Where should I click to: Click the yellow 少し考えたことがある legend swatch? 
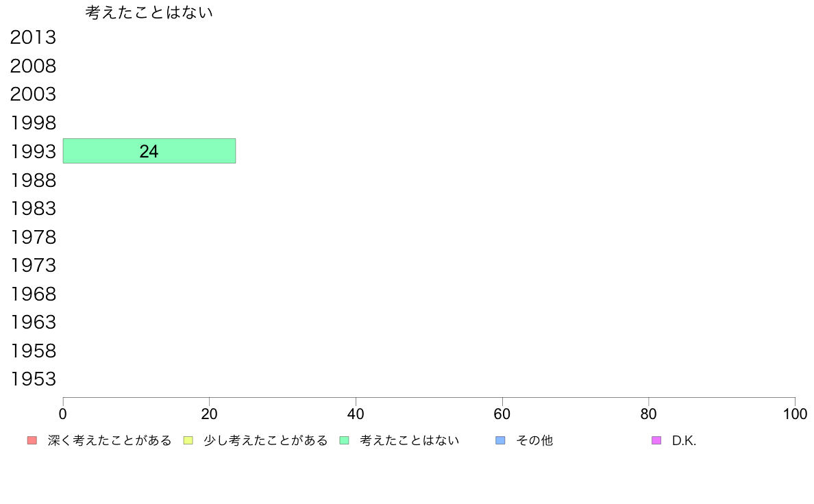tap(188, 440)
